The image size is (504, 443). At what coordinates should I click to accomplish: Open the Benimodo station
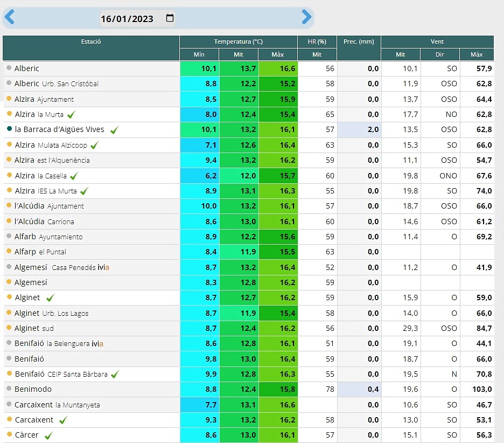point(33,389)
